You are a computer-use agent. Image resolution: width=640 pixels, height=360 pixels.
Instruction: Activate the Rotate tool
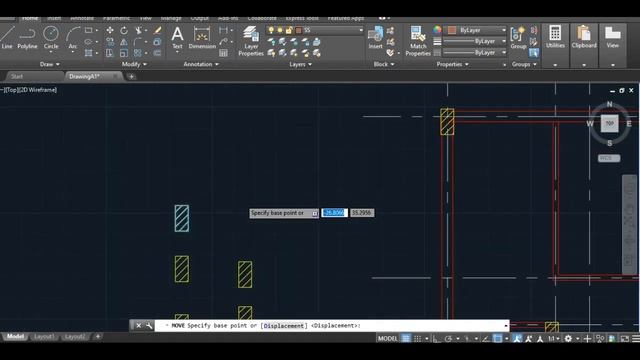click(124, 30)
